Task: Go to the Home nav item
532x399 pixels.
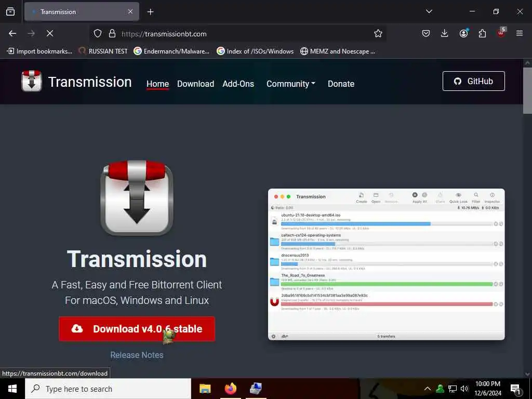Action: click(x=157, y=84)
